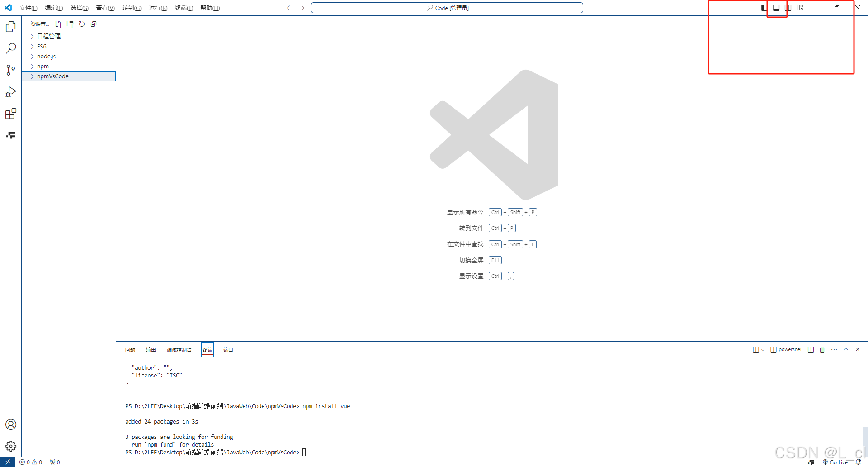Open the Manage gear settings
This screenshot has height=467, width=868.
(11, 446)
